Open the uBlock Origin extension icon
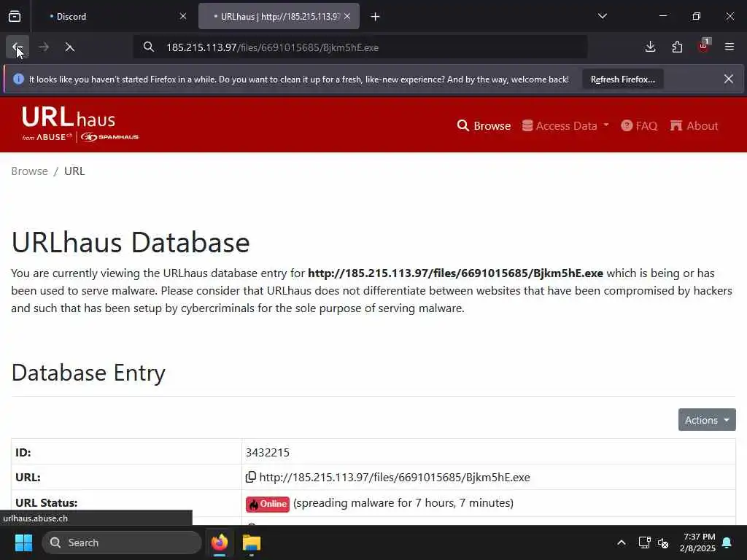Screen dimensions: 747x560 [703, 47]
